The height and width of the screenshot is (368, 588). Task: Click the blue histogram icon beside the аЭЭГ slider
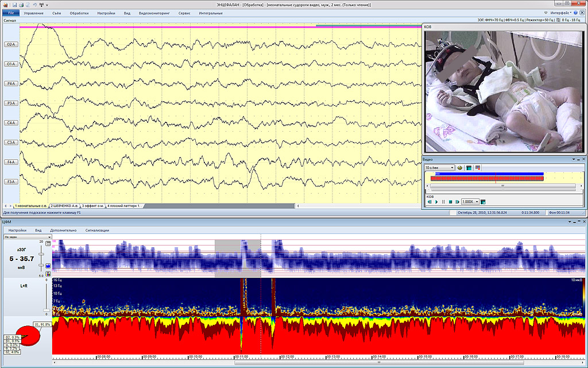click(48, 265)
